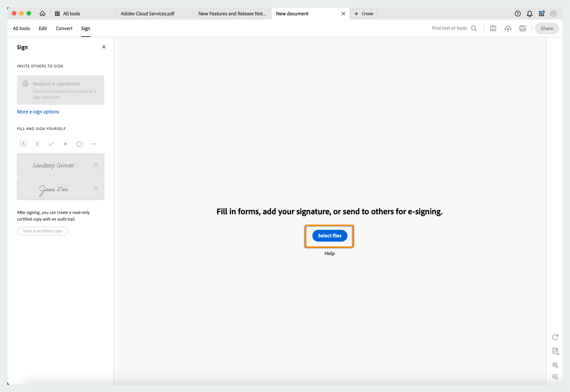This screenshot has height=392, width=570.
Task: Switch to Adobe Cloud Services.pdf tab
Action: click(148, 14)
